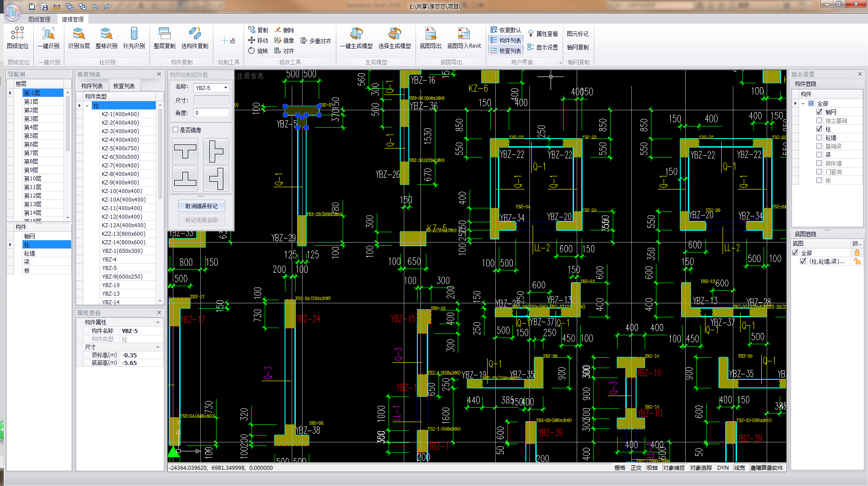868x486 pixels.
Task: Run 一键识别 one-click recognition tool
Action: click(49, 38)
